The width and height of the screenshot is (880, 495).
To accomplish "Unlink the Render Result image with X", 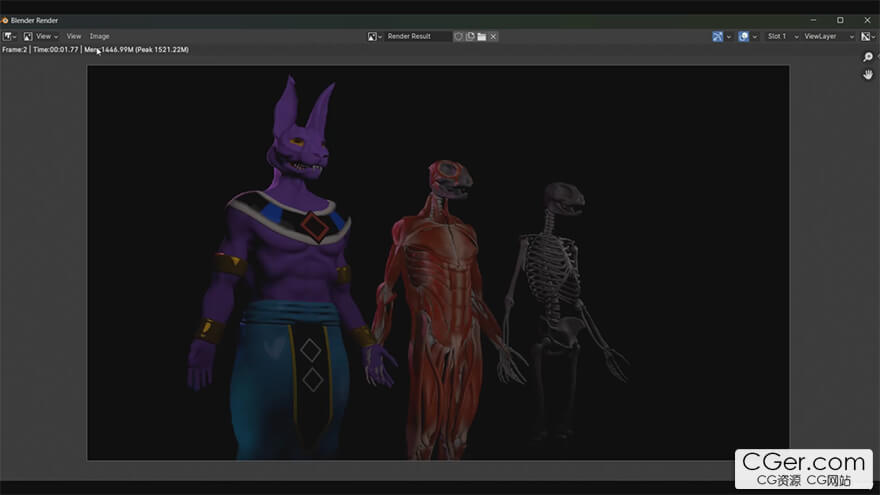I will point(493,36).
